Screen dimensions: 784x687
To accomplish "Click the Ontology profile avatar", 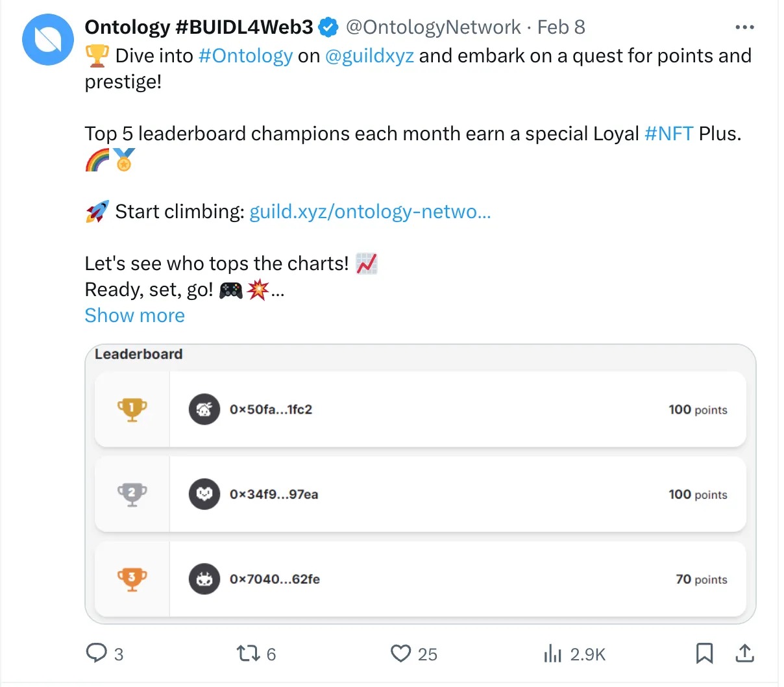I will [48, 40].
